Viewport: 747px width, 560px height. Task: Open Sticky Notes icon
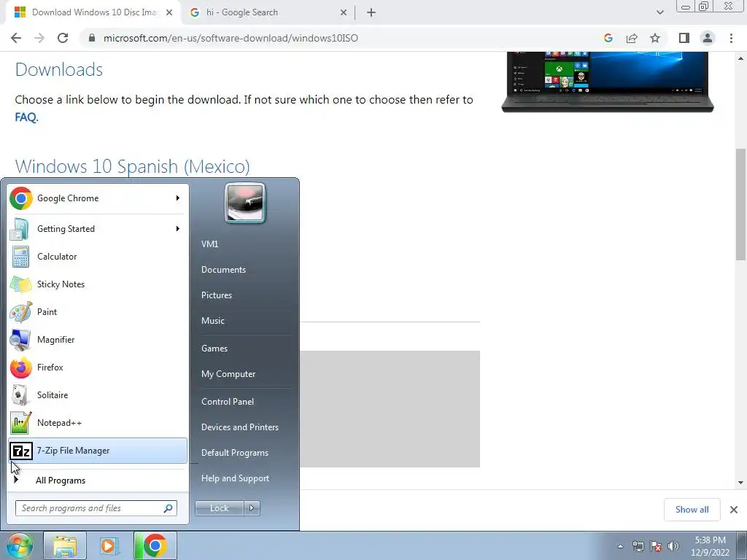pyautogui.click(x=20, y=284)
